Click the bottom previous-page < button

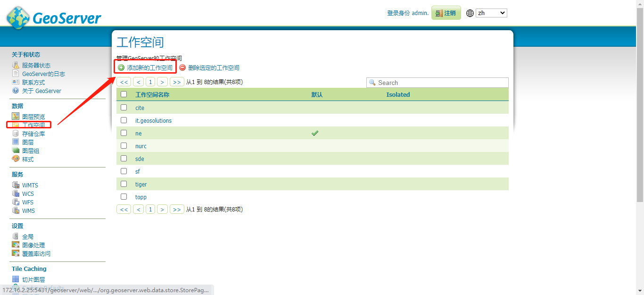click(138, 209)
